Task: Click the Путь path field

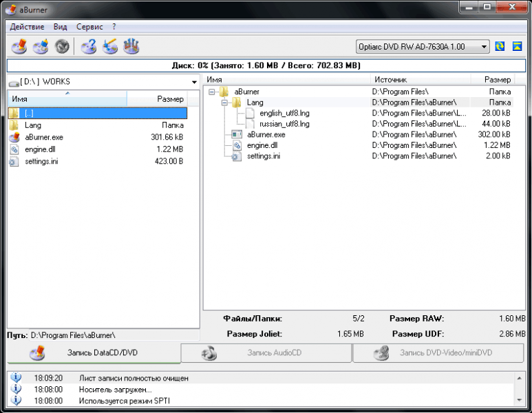Action: coord(114,335)
